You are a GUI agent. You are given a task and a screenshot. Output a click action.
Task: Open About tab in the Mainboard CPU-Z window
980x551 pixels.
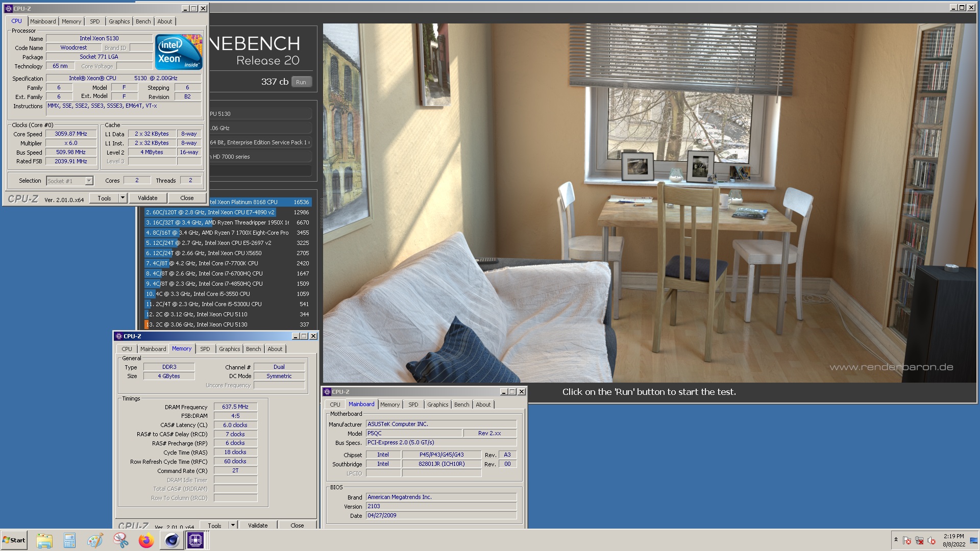click(483, 405)
